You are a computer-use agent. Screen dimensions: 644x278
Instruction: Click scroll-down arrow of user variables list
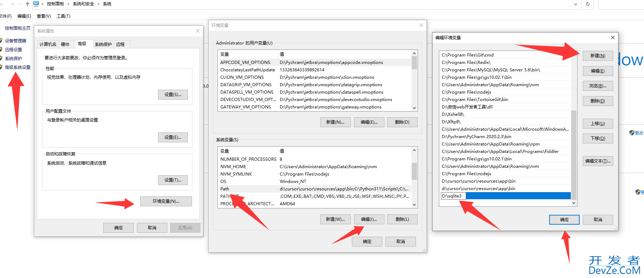[x=414, y=108]
